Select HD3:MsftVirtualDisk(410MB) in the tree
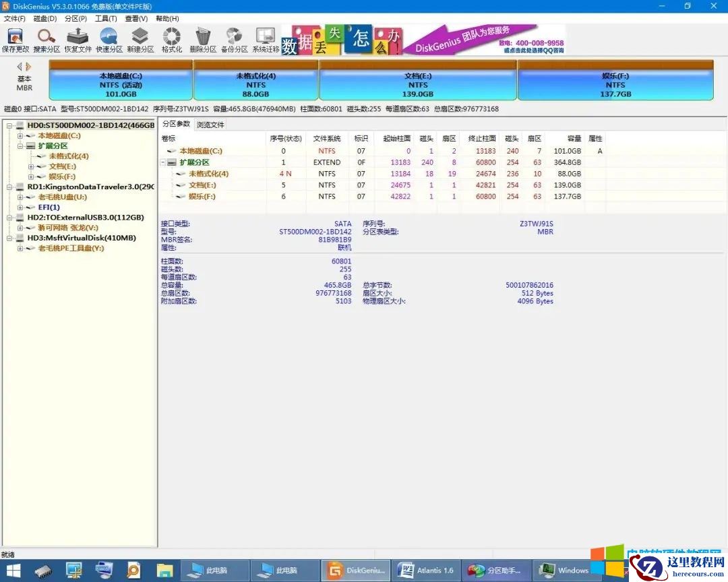Image resolution: width=728 pixels, height=582 pixels. (82, 238)
